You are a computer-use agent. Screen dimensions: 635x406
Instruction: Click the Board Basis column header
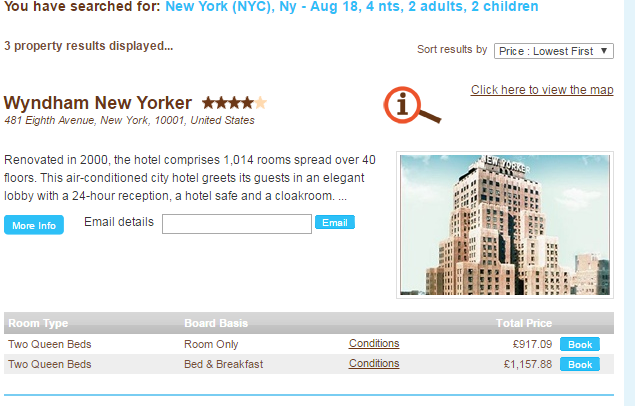point(216,323)
